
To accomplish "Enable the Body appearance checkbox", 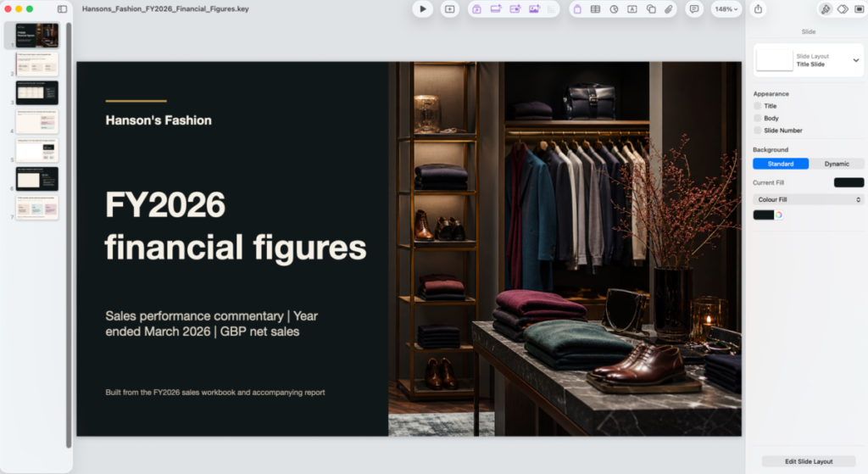I will click(757, 118).
